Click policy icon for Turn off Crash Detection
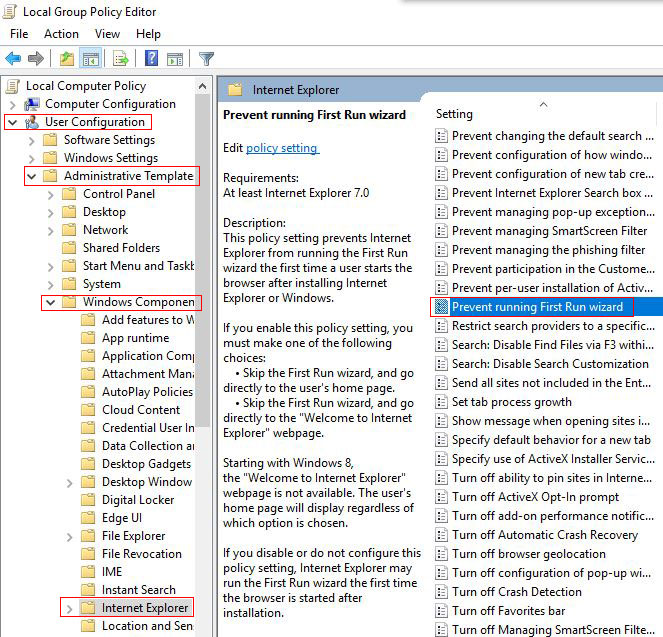The image size is (663, 637). tap(441, 592)
